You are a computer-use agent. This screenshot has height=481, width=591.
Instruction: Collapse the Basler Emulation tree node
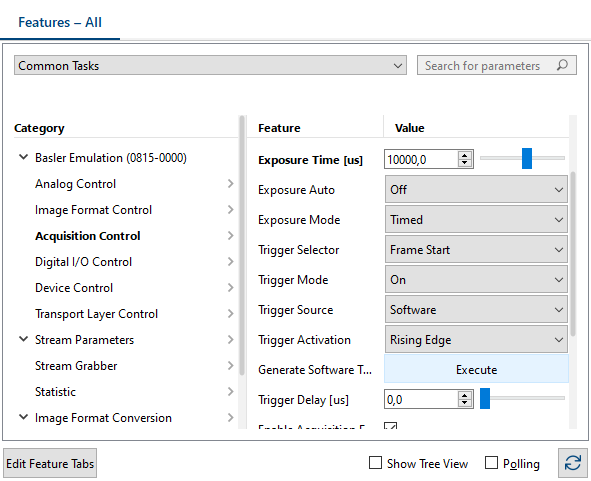pyautogui.click(x=23, y=157)
